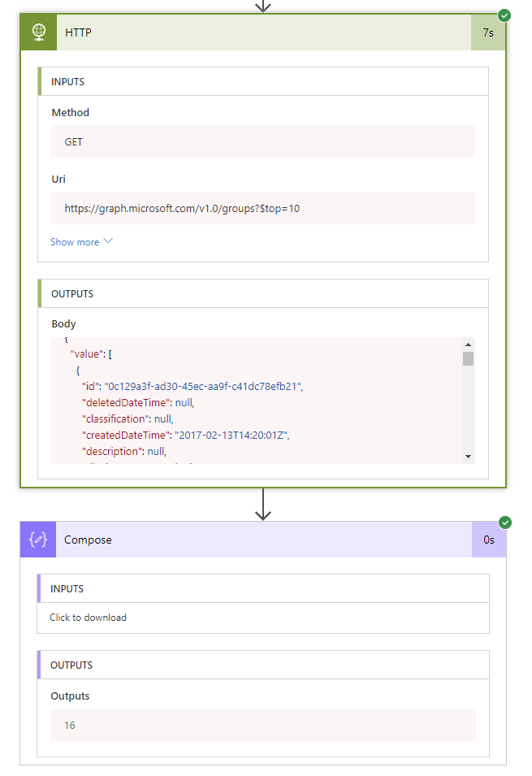Click the arrow connector between HTTP and Compose
Screen dimensions: 532x776
262,504
